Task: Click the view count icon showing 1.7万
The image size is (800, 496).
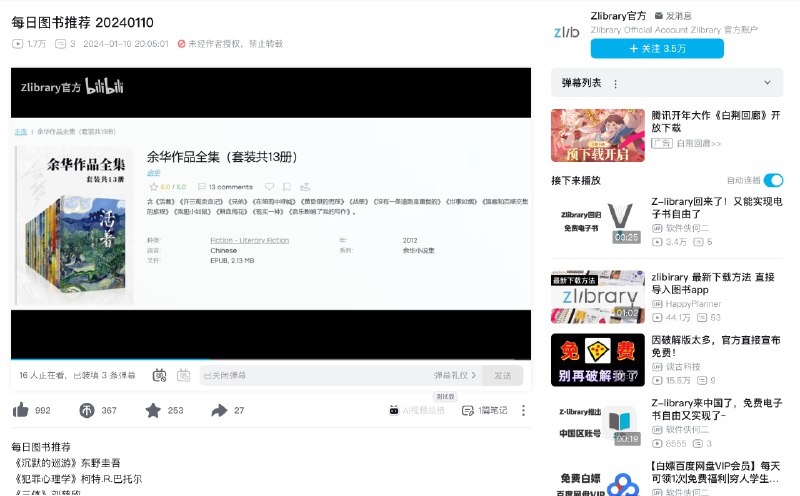Action: point(17,44)
